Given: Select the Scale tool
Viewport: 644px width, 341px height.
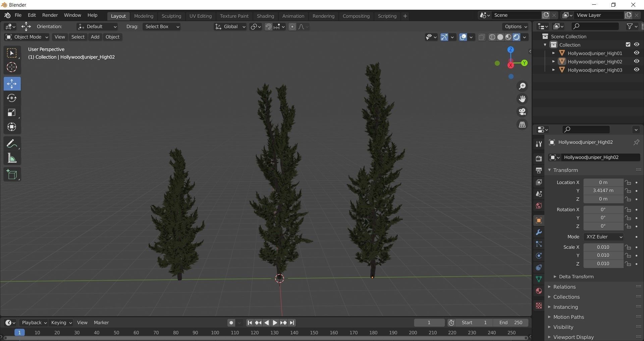Looking at the screenshot, I should (x=12, y=112).
